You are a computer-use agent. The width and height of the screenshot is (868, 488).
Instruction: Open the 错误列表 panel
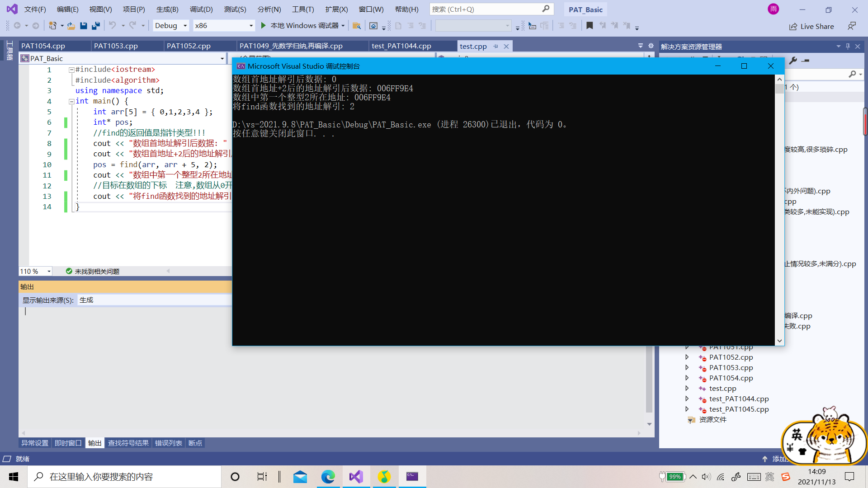tap(168, 443)
